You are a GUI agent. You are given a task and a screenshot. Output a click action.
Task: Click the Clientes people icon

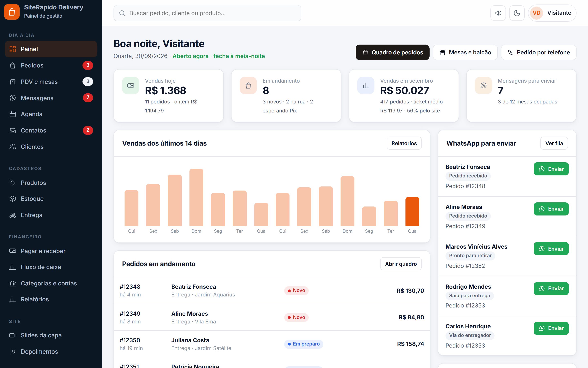[13, 147]
